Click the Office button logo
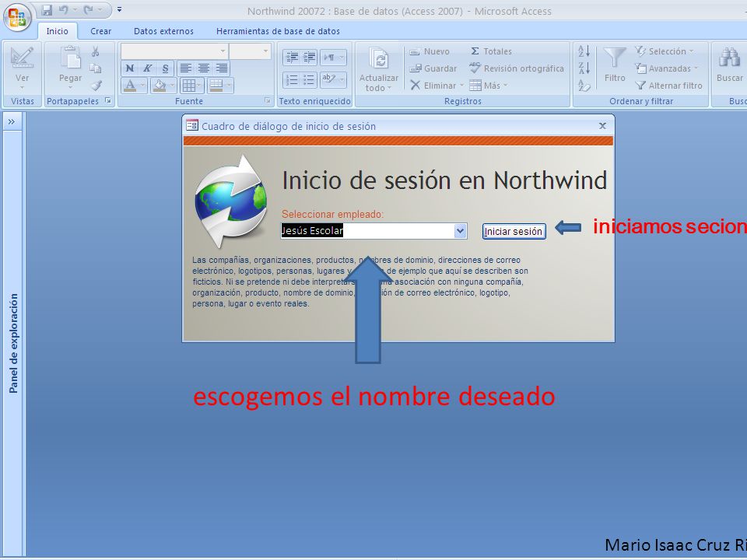This screenshot has height=560, width=747. point(18,18)
